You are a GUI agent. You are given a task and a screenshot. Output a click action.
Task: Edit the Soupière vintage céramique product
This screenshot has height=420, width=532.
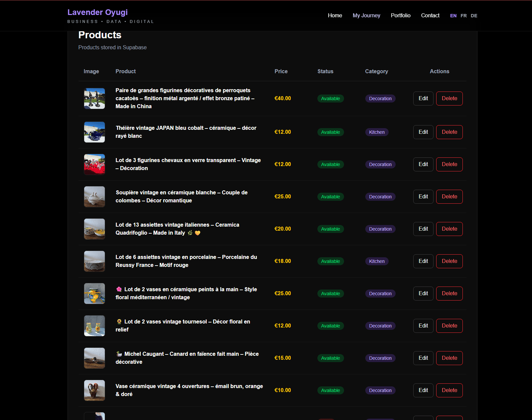(423, 197)
